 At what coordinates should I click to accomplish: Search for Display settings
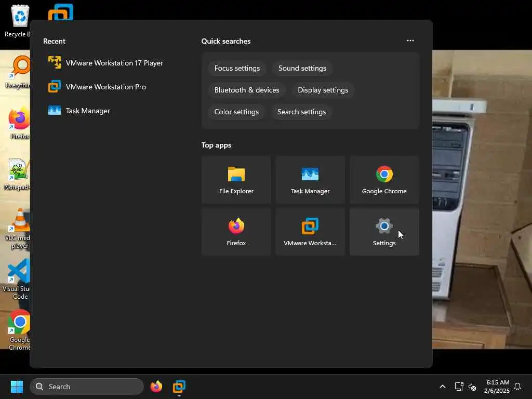coord(323,90)
